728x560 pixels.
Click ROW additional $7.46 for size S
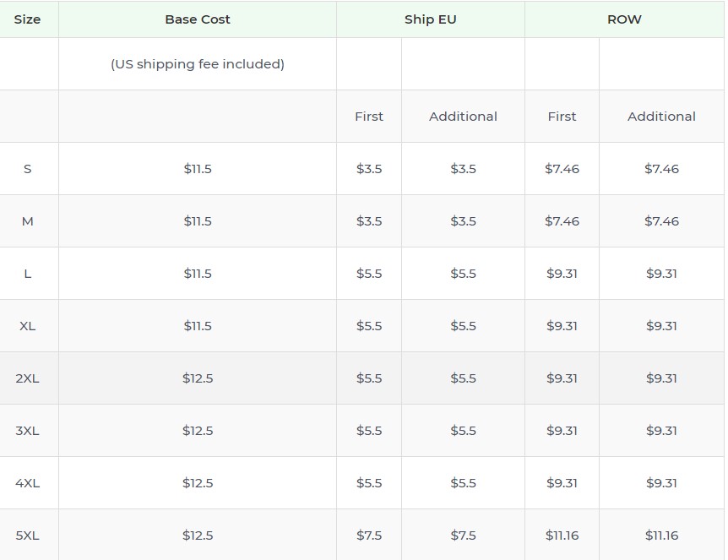click(x=661, y=169)
